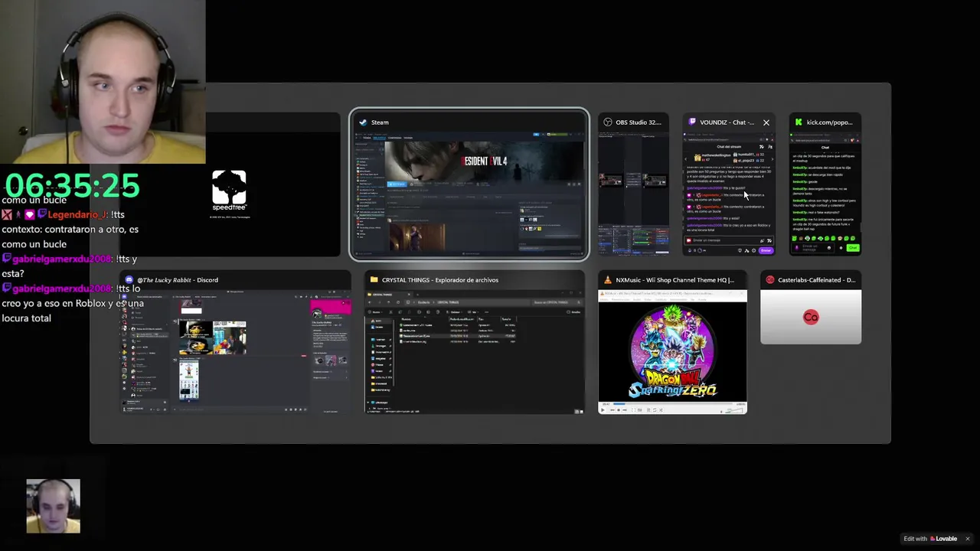Viewport: 980px width, 551px height.
Task: Click the VLC cone icon beside NXMusic
Action: [x=608, y=280]
